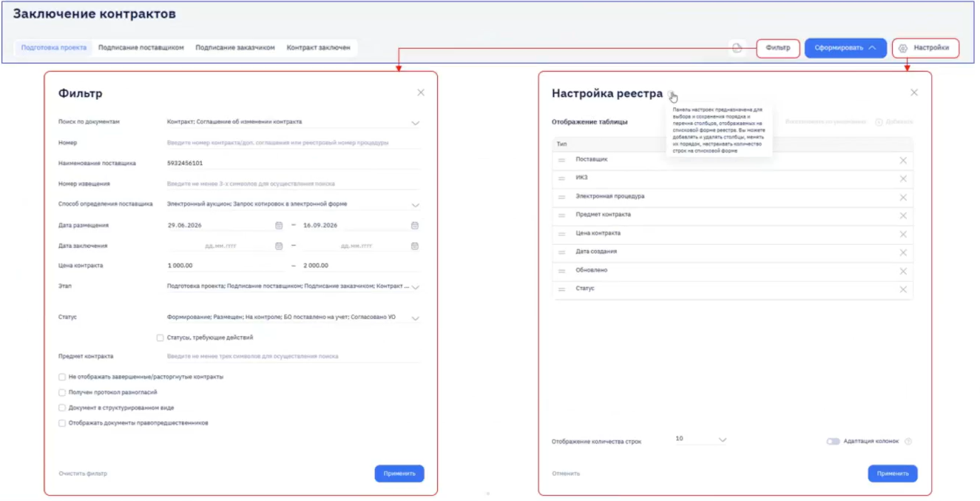This screenshot has width=980, height=501.
Task: Click the Тип column header
Action: (562, 145)
